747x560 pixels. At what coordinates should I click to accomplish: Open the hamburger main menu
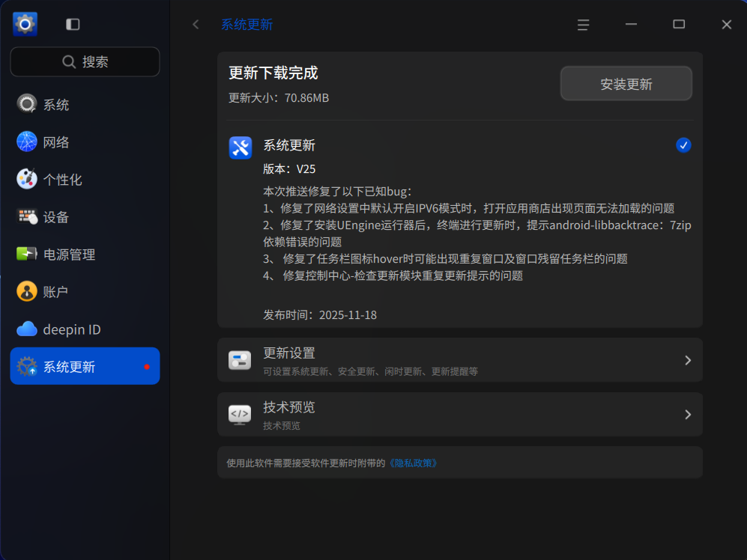(583, 25)
